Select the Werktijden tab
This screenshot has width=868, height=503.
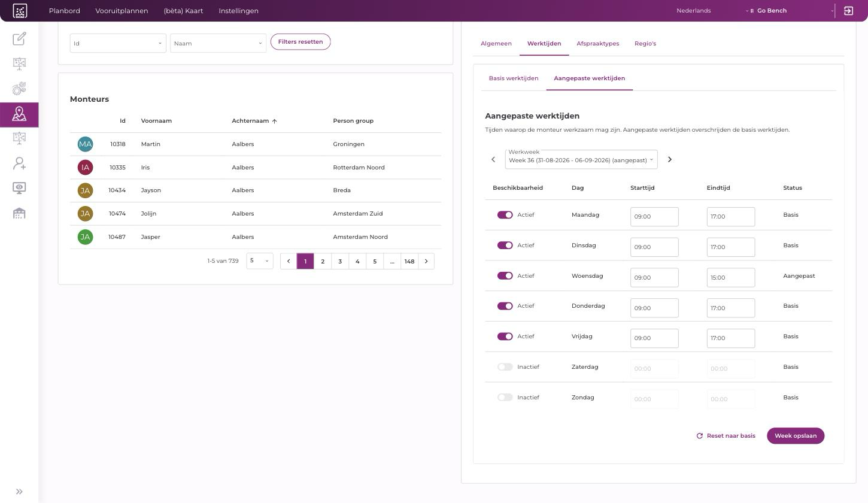[544, 44]
